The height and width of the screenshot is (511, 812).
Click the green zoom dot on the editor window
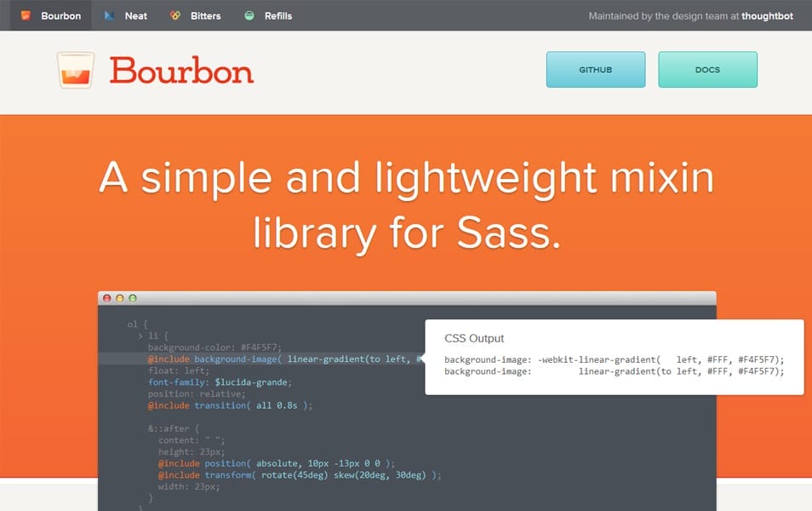(131, 298)
